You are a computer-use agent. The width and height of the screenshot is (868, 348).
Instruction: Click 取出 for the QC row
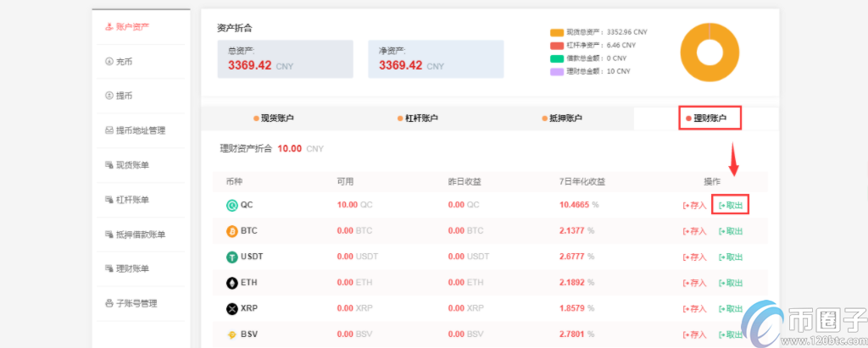pos(731,205)
